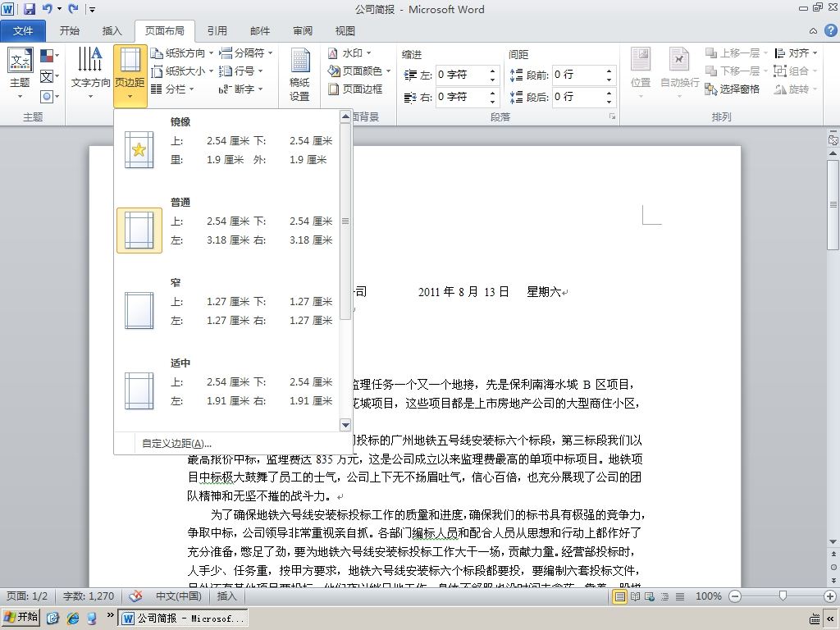The width and height of the screenshot is (840, 630).
Task: Click right indent (右) input field
Action: (x=461, y=97)
